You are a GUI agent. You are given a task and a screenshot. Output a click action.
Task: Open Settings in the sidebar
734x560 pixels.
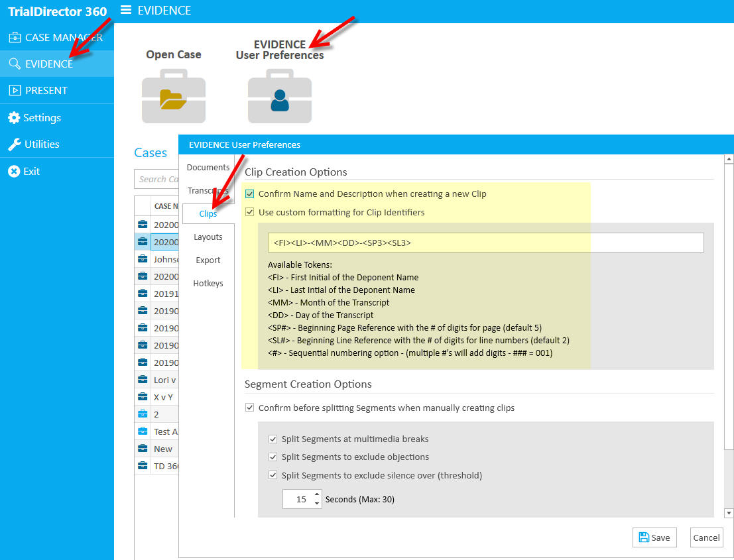(x=56, y=117)
